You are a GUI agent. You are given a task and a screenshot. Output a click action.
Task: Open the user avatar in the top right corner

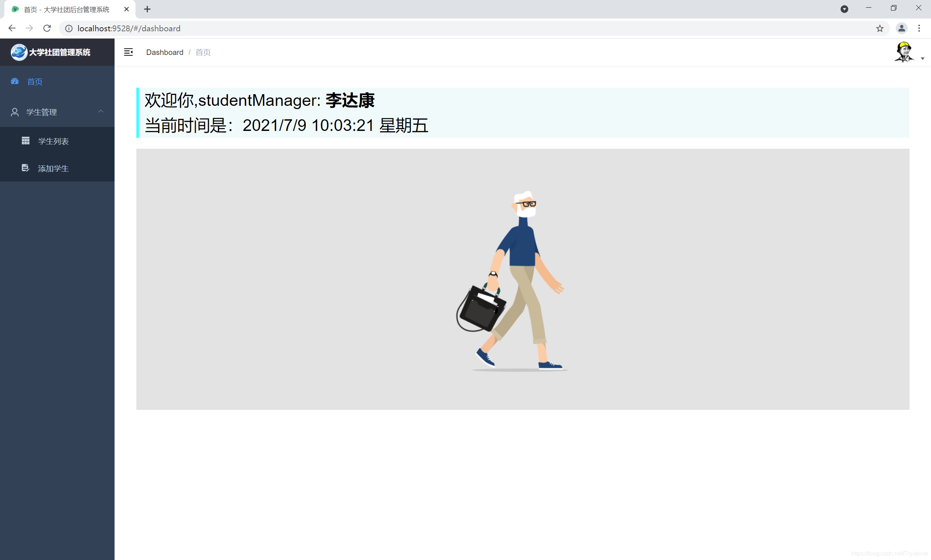[x=904, y=52]
